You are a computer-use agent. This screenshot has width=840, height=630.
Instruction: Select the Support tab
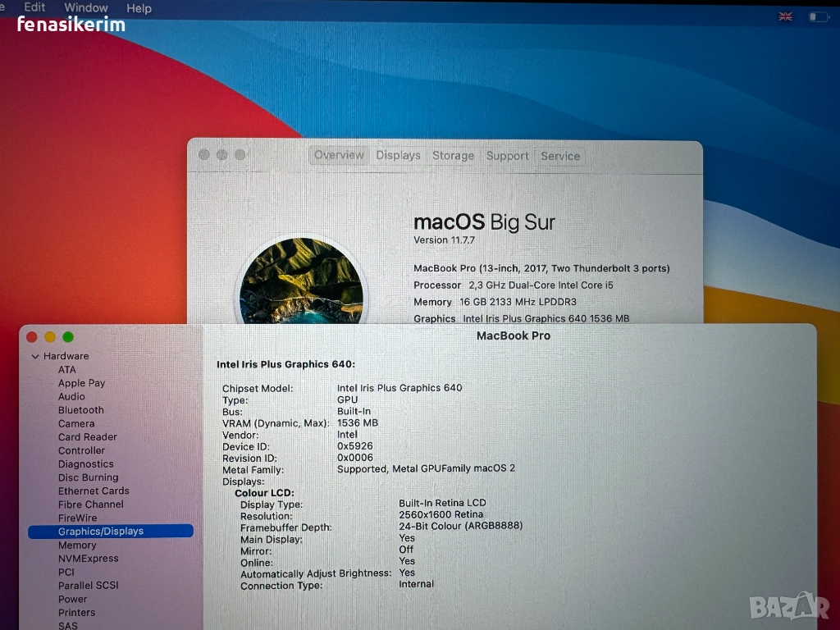507,156
